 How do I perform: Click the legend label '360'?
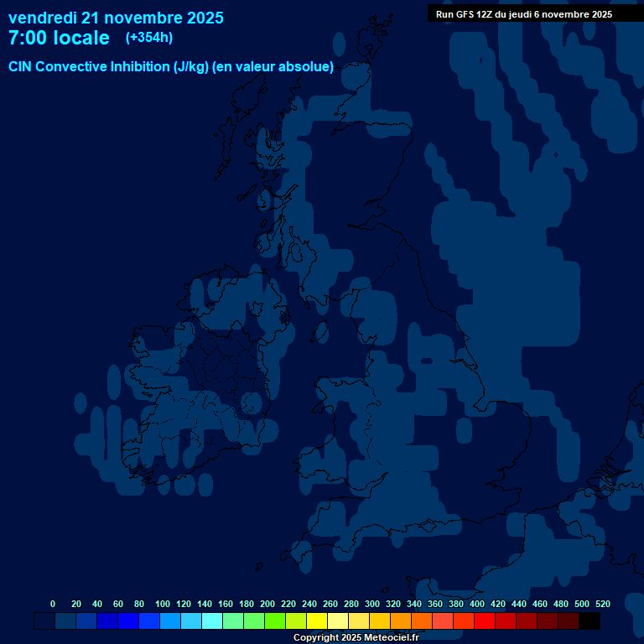[435, 604]
